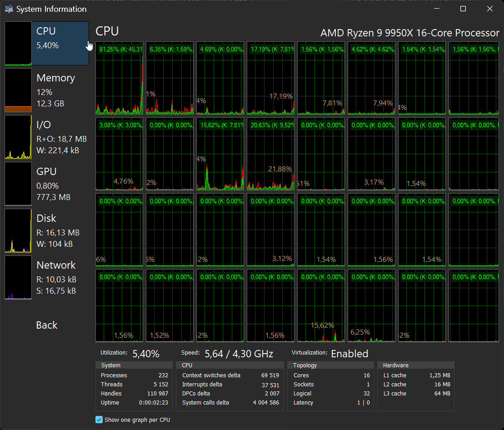Click the I/O mini graph thumbnail

(x=18, y=137)
